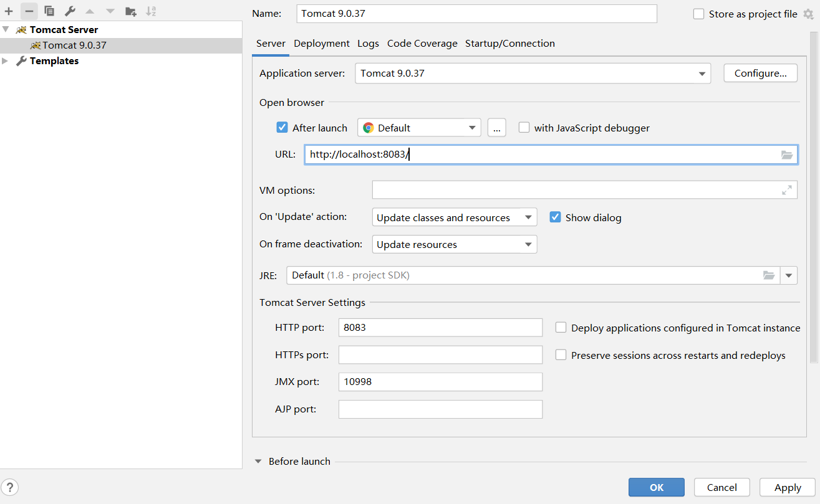Image resolution: width=820 pixels, height=504 pixels.
Task: Browse folder icon in URL field
Action: click(787, 155)
